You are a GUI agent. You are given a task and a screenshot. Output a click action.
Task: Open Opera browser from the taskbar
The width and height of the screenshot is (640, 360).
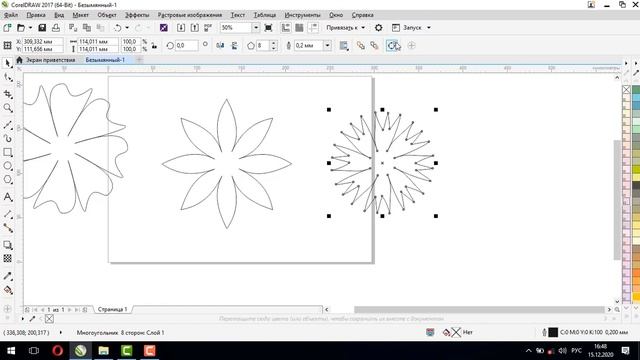tap(58, 351)
